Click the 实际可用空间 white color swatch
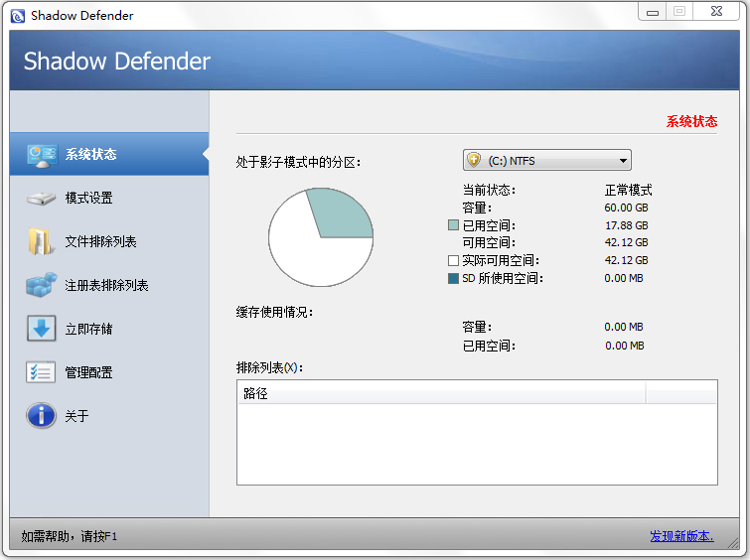The image size is (750, 560). point(453,260)
